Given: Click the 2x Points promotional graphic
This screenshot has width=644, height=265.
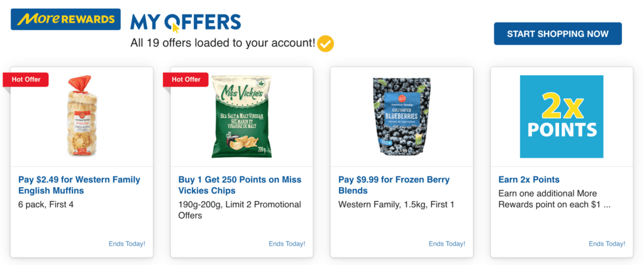Looking at the screenshot, I should (x=562, y=117).
